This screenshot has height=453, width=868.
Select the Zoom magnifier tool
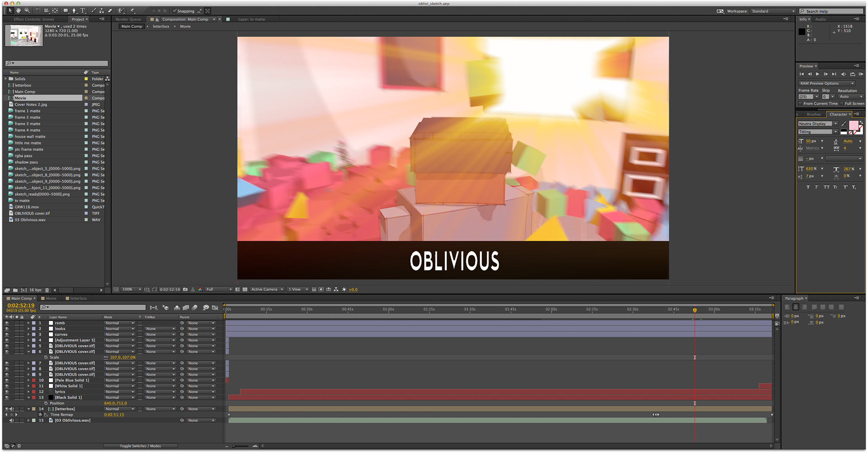27,10
